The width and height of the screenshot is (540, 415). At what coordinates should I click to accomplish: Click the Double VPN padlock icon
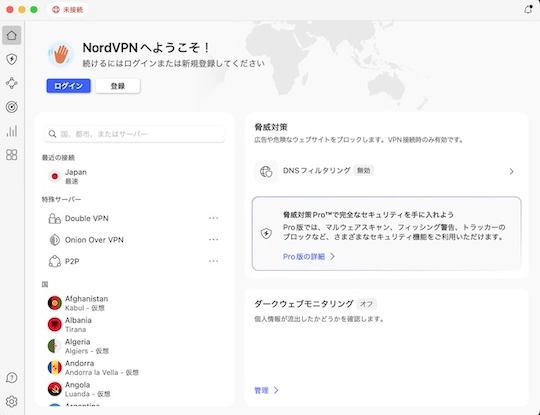pyautogui.click(x=54, y=218)
